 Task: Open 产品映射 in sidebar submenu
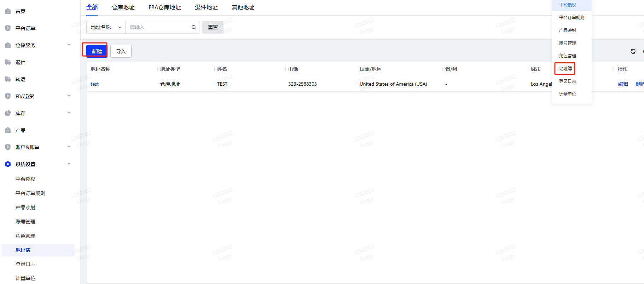pyautogui.click(x=25, y=208)
